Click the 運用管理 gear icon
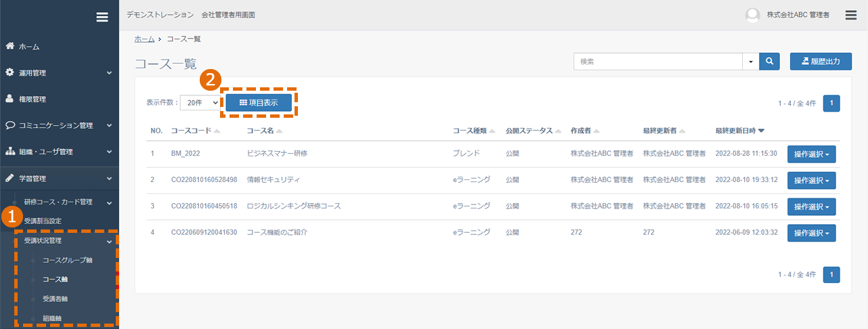Viewport: 868px width, 329px height. pos(10,72)
